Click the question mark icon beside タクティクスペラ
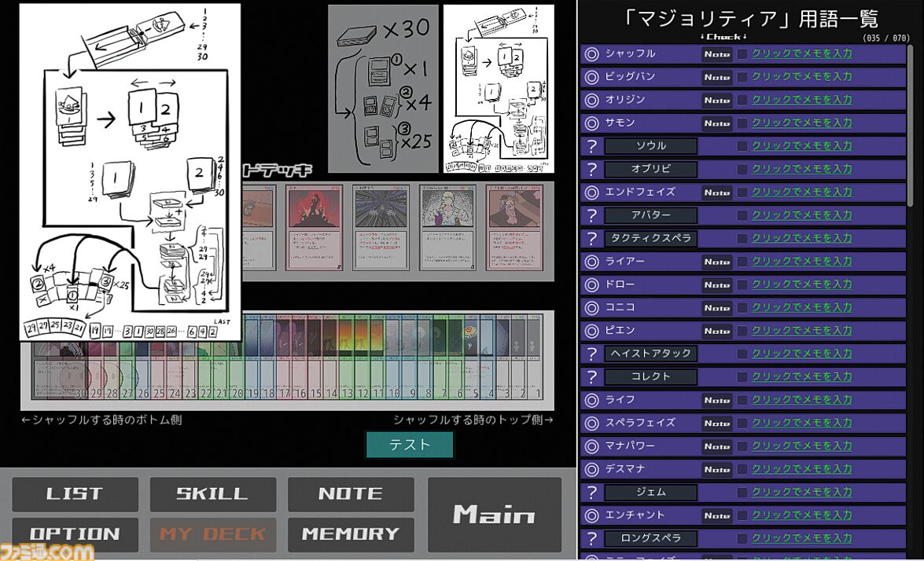 591,238
